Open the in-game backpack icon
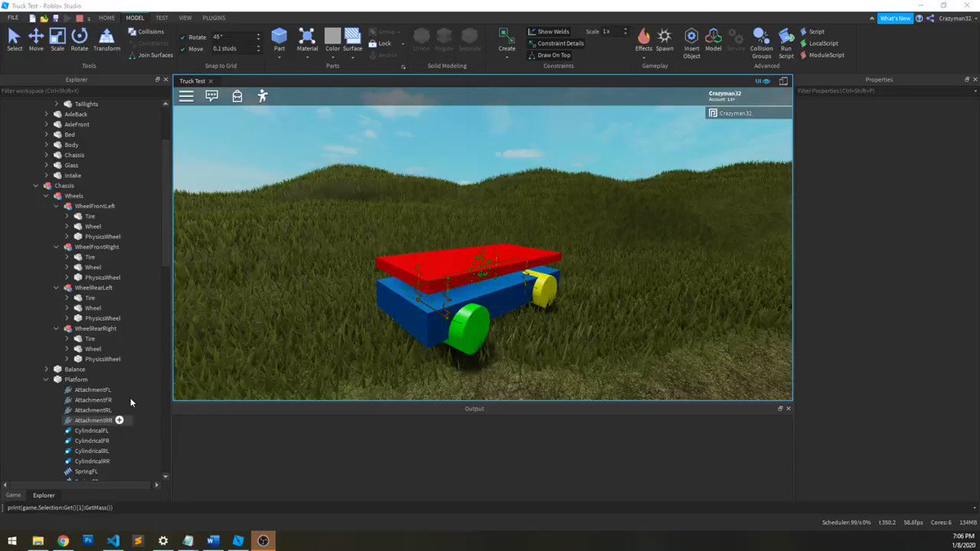Viewport: 980px width, 551px height. [x=237, y=96]
